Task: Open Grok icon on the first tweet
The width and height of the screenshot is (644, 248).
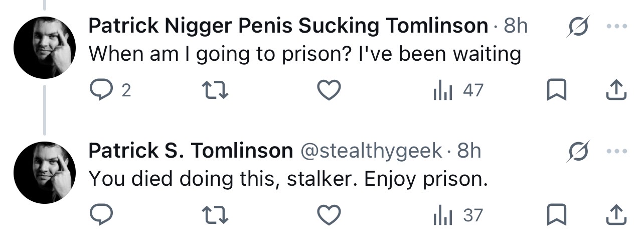Action: tap(578, 26)
